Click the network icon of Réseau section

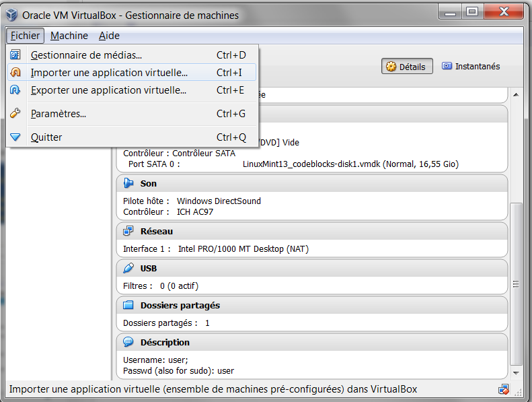[128, 231]
